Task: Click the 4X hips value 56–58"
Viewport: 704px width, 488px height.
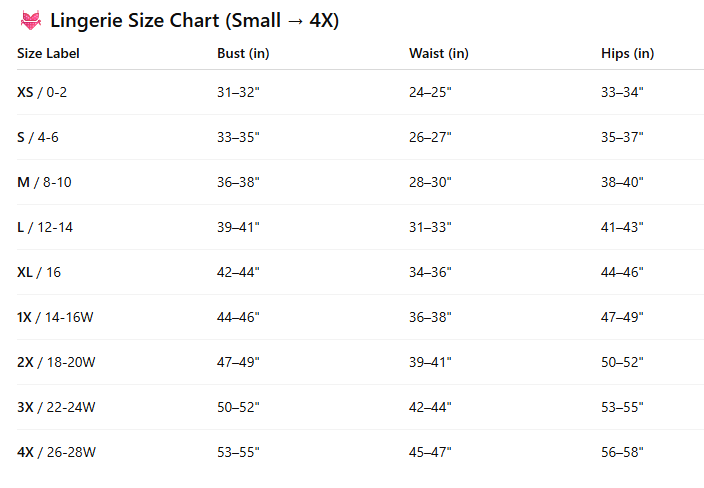Action: pos(622,452)
